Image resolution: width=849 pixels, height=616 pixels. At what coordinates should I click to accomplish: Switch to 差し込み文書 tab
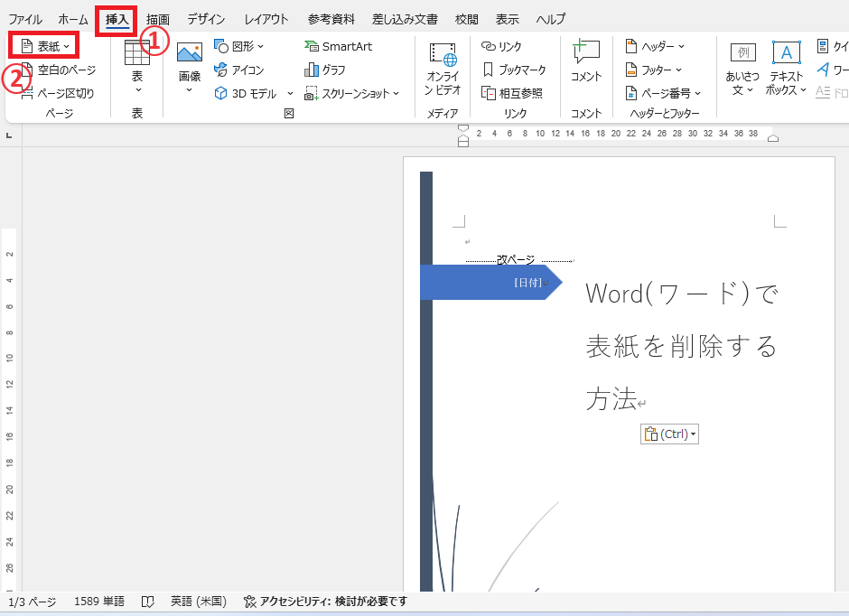[x=405, y=20]
